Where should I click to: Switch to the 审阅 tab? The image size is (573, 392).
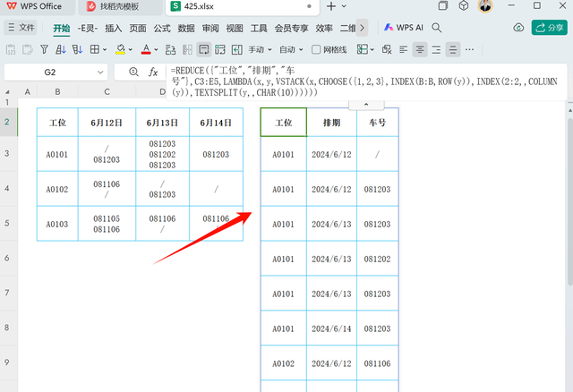click(210, 28)
